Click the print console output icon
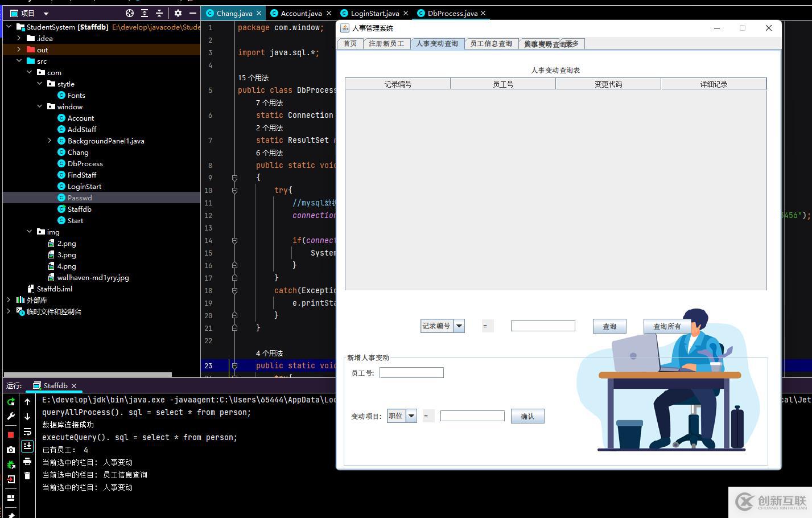 point(27,461)
